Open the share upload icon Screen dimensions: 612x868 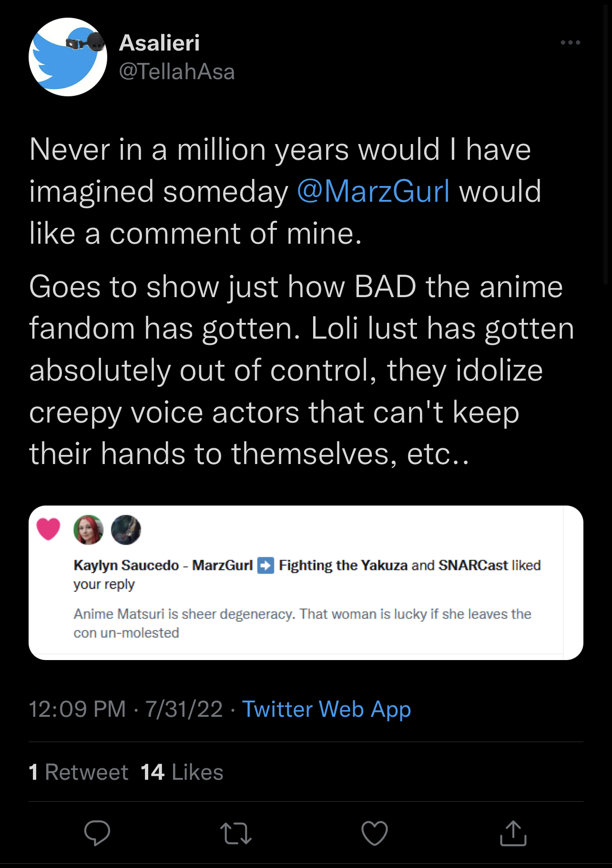pyautogui.click(x=513, y=833)
